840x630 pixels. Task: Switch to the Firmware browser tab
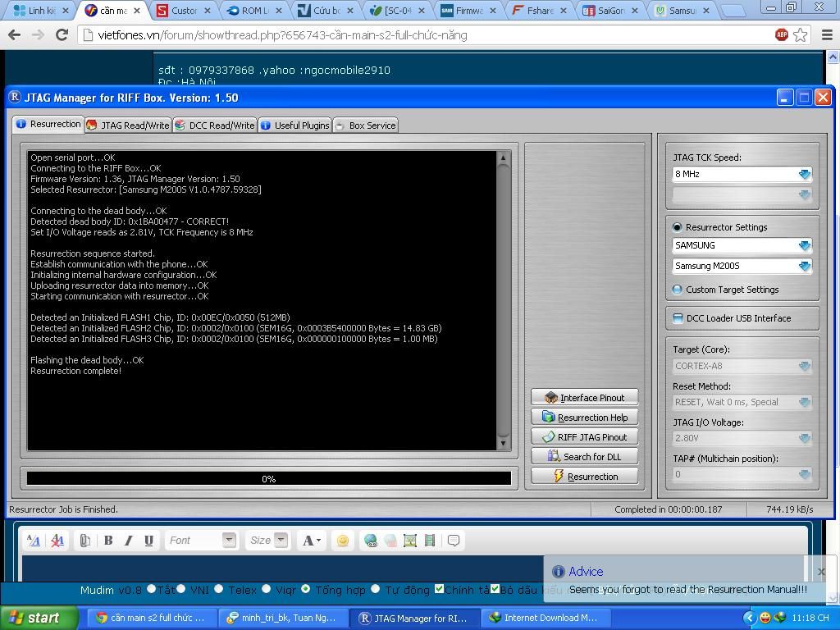tap(468, 10)
